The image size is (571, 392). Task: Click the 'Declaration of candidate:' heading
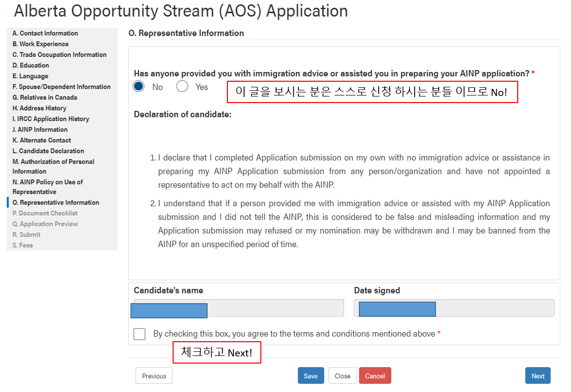tap(182, 114)
